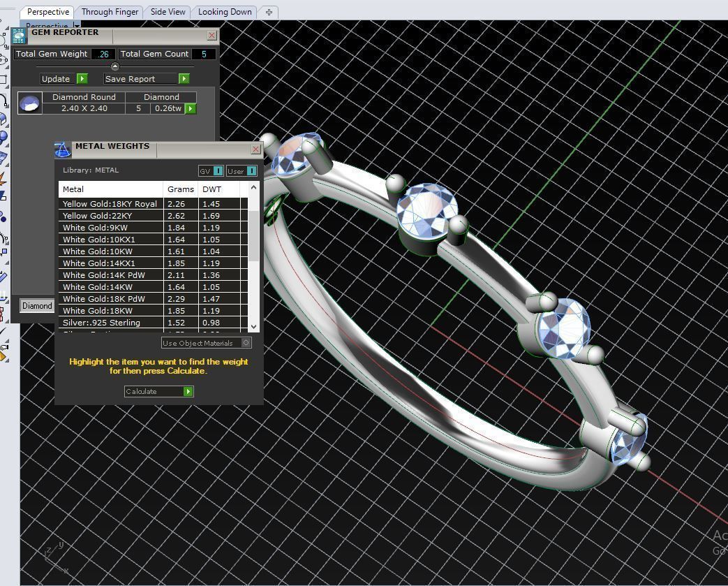Screen dimensions: 728x586
Task: Select the Yellow Gold:22KY row
Action: pyautogui.click(x=154, y=216)
